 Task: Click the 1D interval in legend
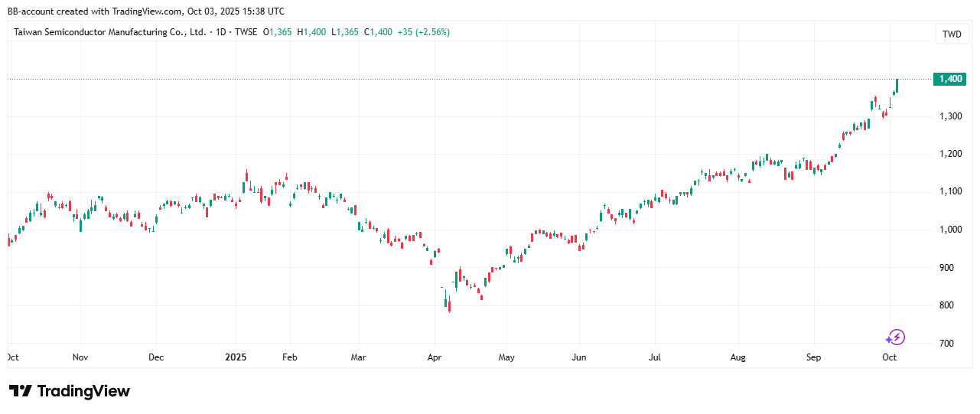click(x=222, y=32)
